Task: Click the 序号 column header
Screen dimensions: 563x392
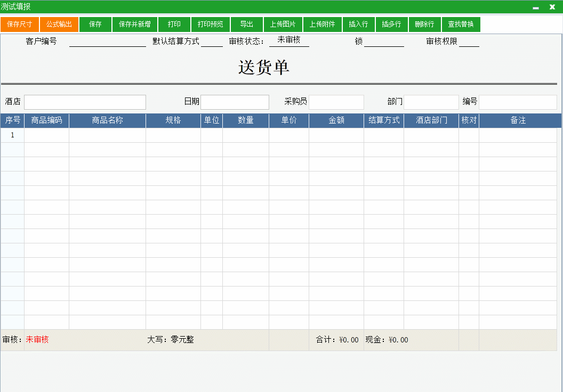Action: [13, 120]
